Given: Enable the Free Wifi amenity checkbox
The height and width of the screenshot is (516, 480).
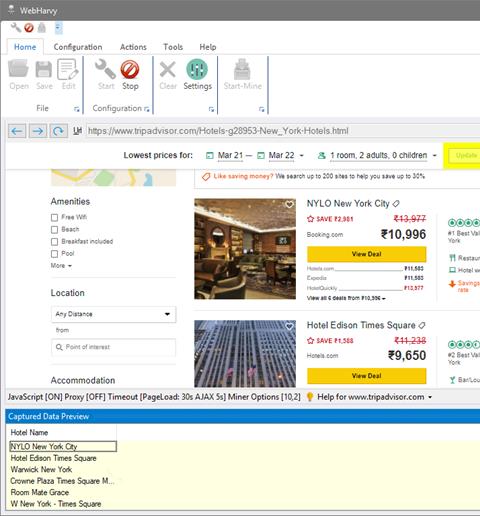Looking at the screenshot, I should 54,218.
